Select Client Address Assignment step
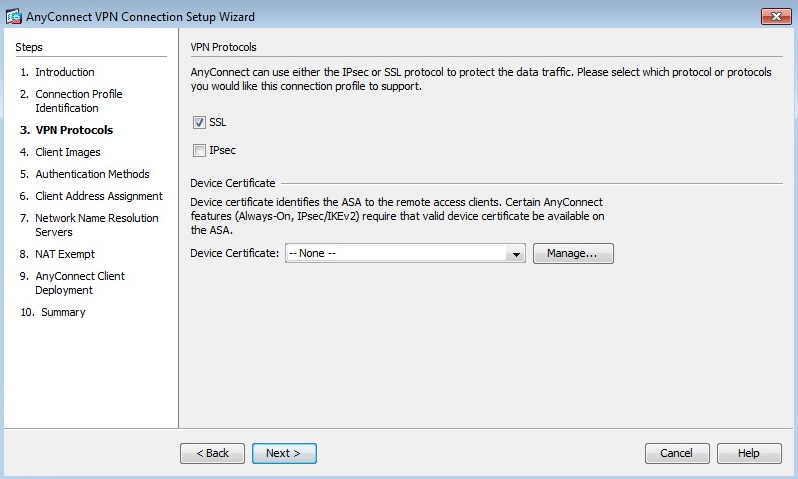 click(99, 196)
